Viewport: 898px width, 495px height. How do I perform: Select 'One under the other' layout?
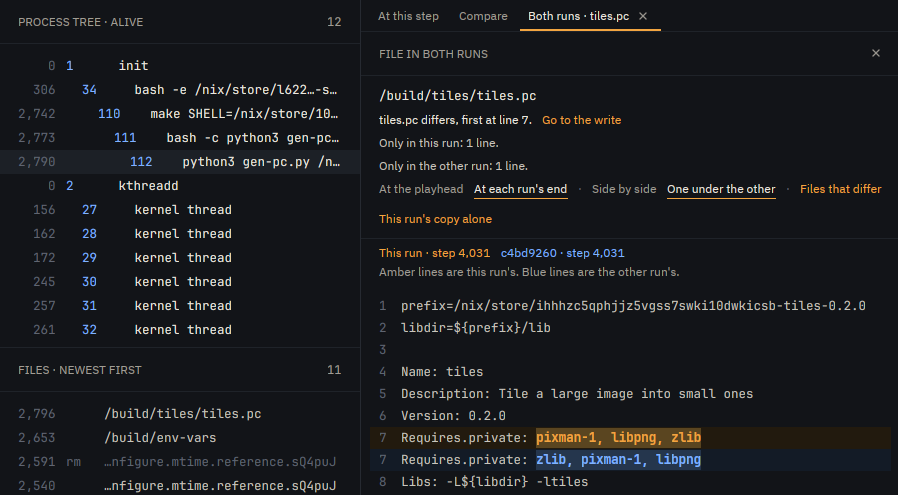tap(721, 189)
